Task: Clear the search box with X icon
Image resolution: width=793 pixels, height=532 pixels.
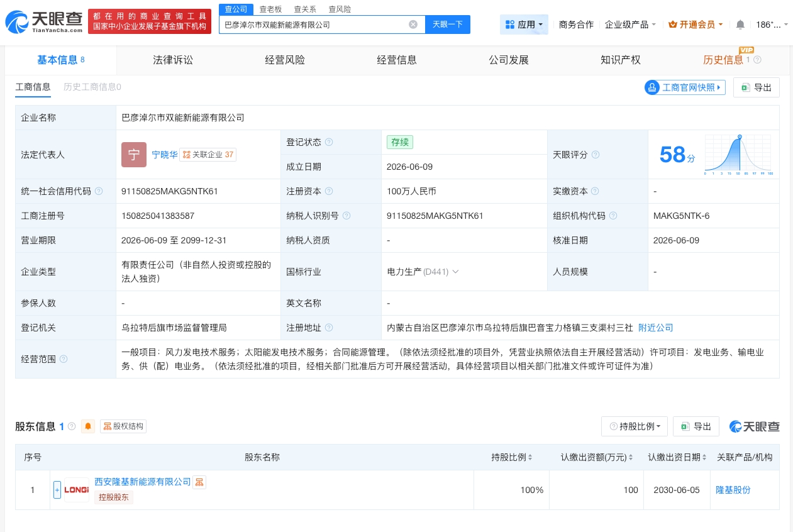Action: tap(413, 25)
